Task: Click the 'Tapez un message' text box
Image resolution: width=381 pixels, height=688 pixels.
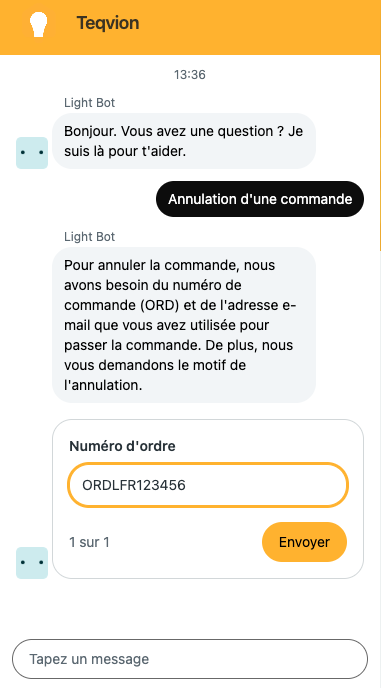Action: point(190,659)
